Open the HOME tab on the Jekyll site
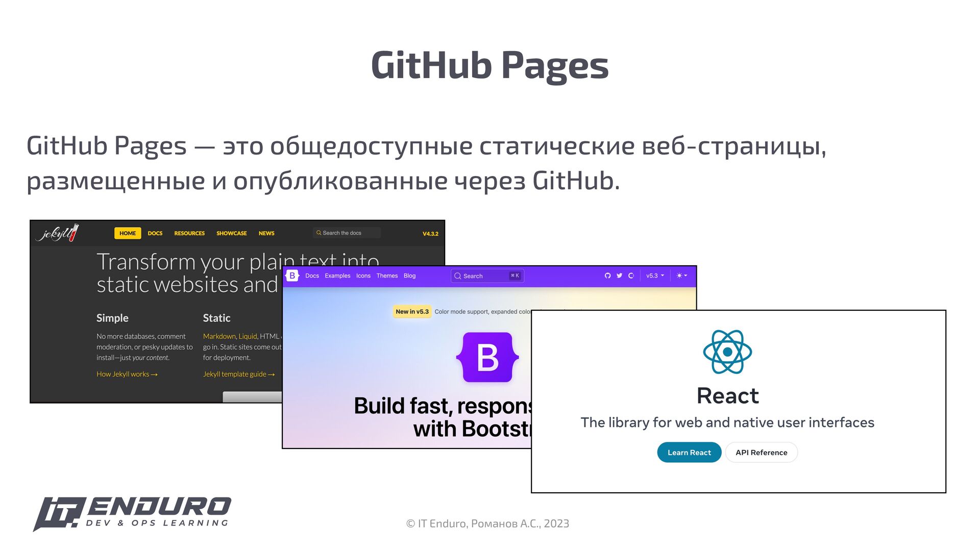980x551 pixels. pos(128,233)
